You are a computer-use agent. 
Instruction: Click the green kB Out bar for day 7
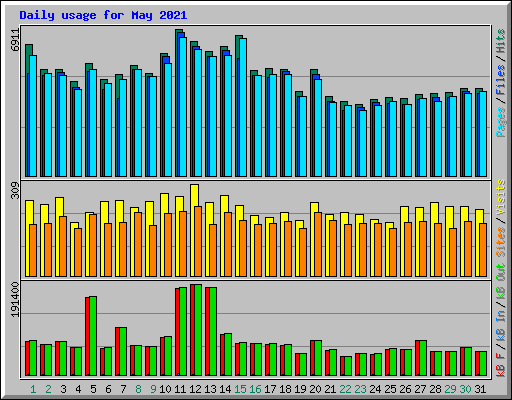[x=123, y=352]
